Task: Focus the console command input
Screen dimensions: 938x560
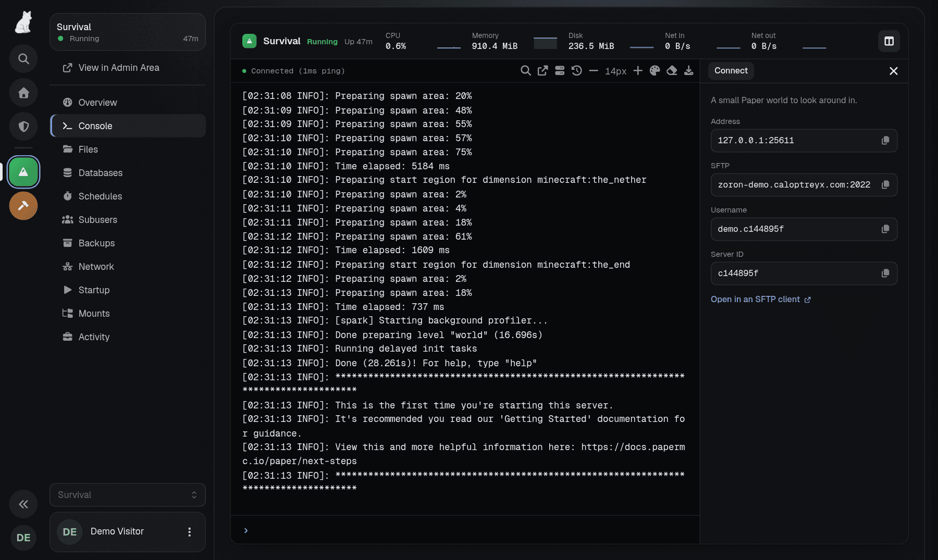Action: coord(465,530)
